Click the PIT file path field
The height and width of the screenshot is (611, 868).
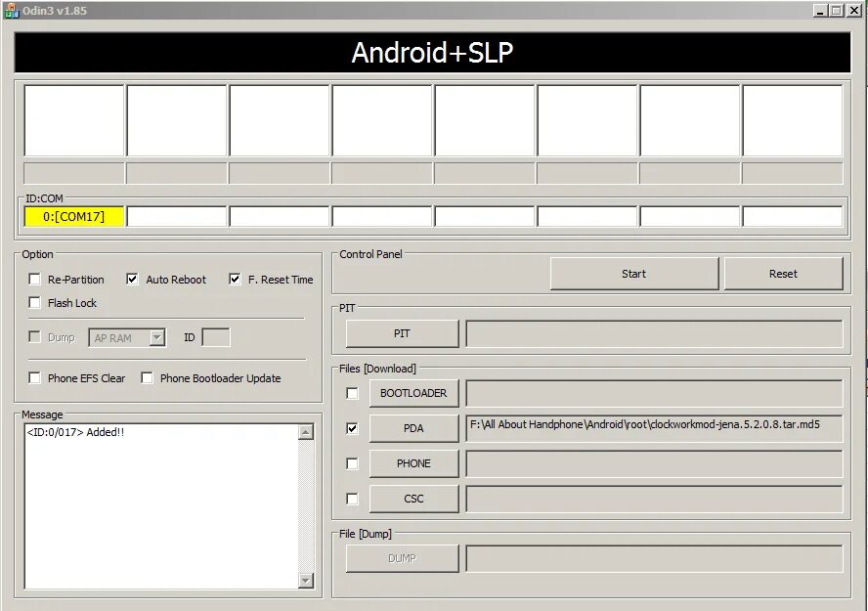[x=654, y=333]
